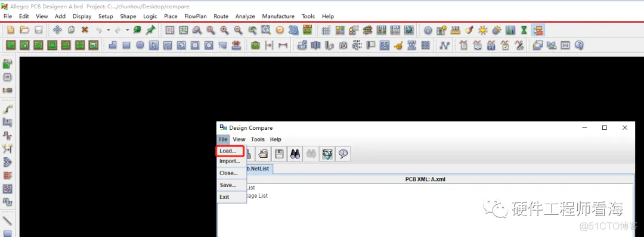This screenshot has height=237, width=644.
Task: Click the floppy disk icon in Design Compare
Action: point(279,154)
